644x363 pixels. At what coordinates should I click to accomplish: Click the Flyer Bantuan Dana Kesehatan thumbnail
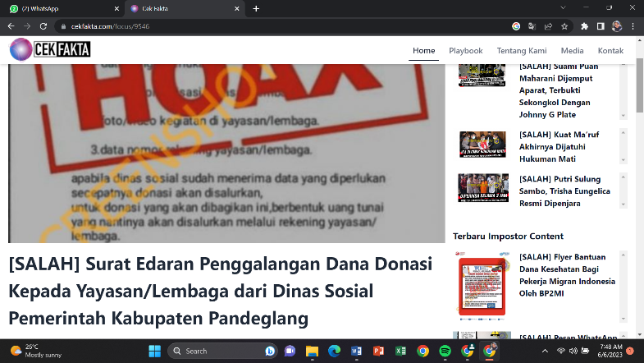(482, 285)
